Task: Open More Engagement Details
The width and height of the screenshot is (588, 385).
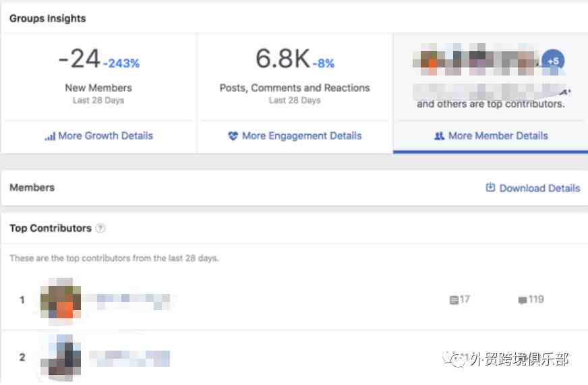Action: [x=295, y=136]
